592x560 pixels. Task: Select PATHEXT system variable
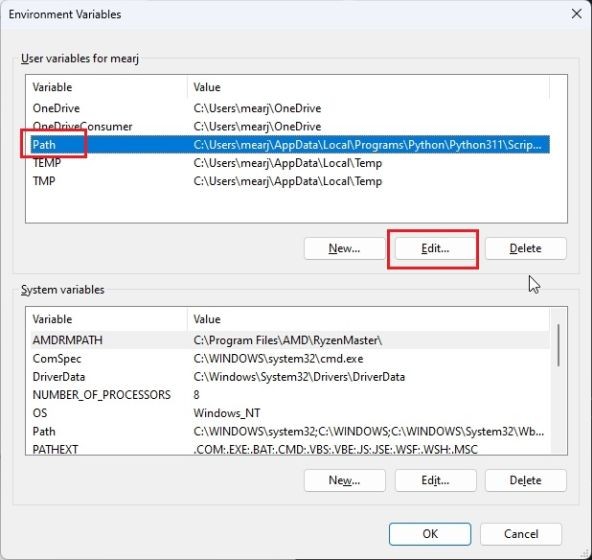[290, 449]
